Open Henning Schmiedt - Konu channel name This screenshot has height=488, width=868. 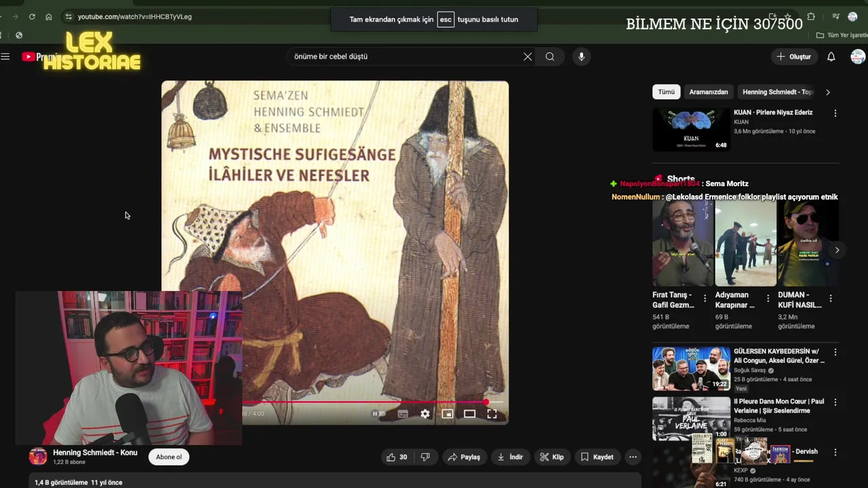click(95, 453)
